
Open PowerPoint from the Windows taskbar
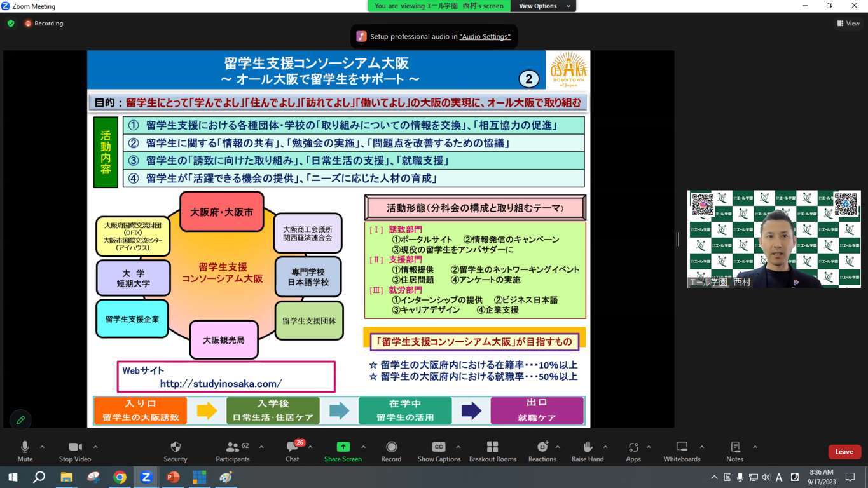pyautogui.click(x=173, y=477)
